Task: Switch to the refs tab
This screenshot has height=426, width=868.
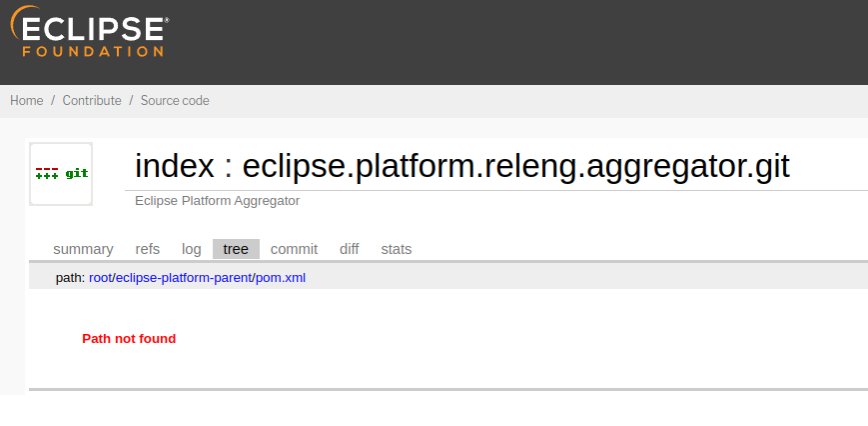Action: tap(147, 249)
